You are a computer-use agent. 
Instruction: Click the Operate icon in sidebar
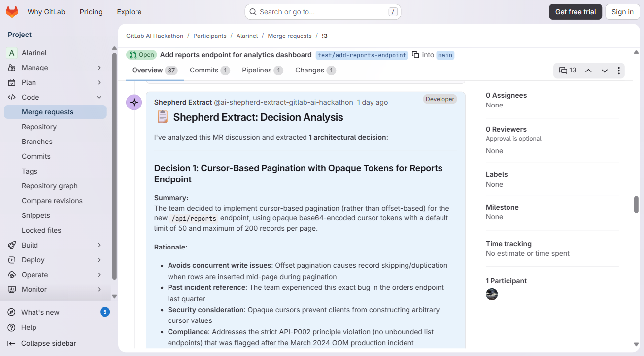[x=12, y=275]
